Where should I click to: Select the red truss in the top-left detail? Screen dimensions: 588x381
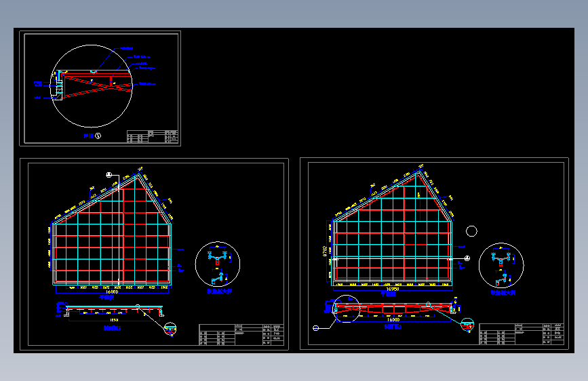pos(98,86)
